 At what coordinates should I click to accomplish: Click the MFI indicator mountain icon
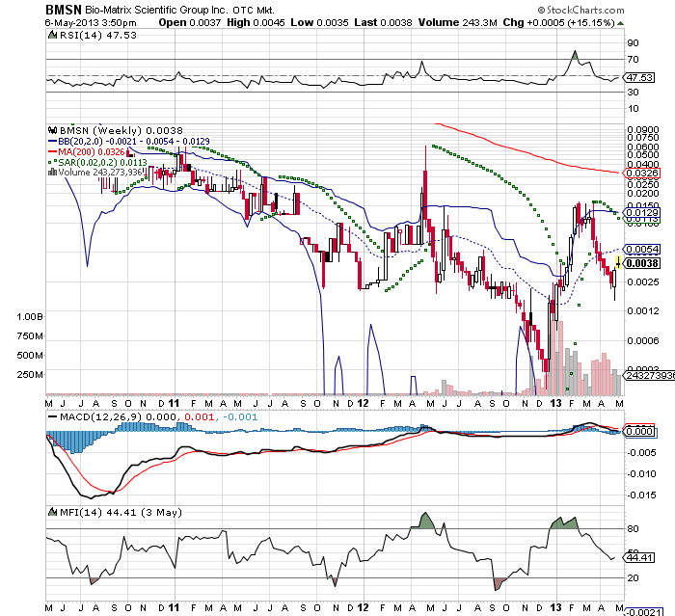(52, 512)
